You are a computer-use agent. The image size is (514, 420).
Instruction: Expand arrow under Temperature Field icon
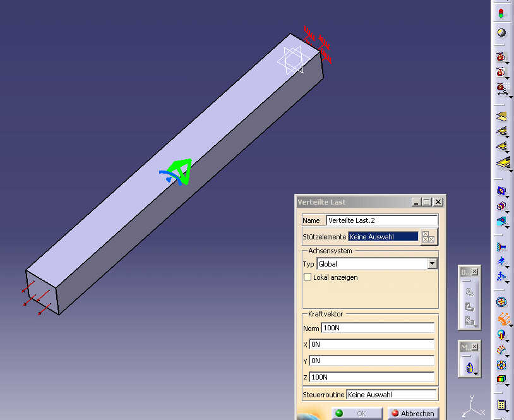pos(507,385)
